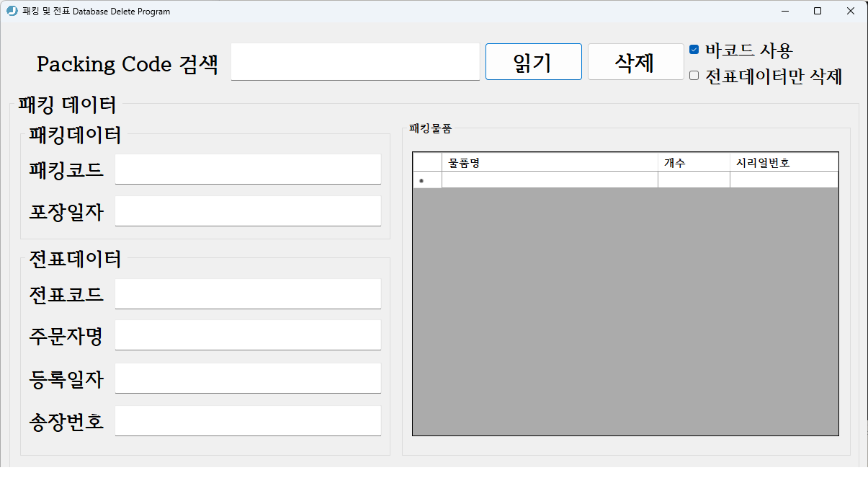Click inside the Packing Code 검색 input box
The width and height of the screenshot is (868, 491).
click(x=355, y=62)
